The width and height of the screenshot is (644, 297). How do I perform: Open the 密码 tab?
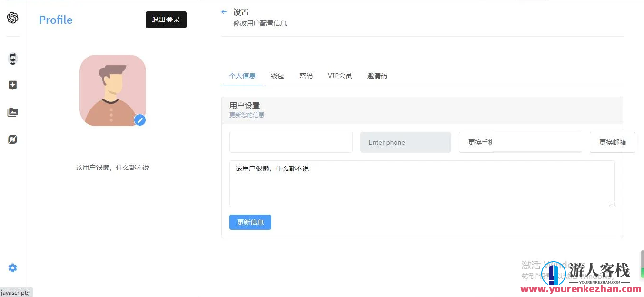pos(306,75)
